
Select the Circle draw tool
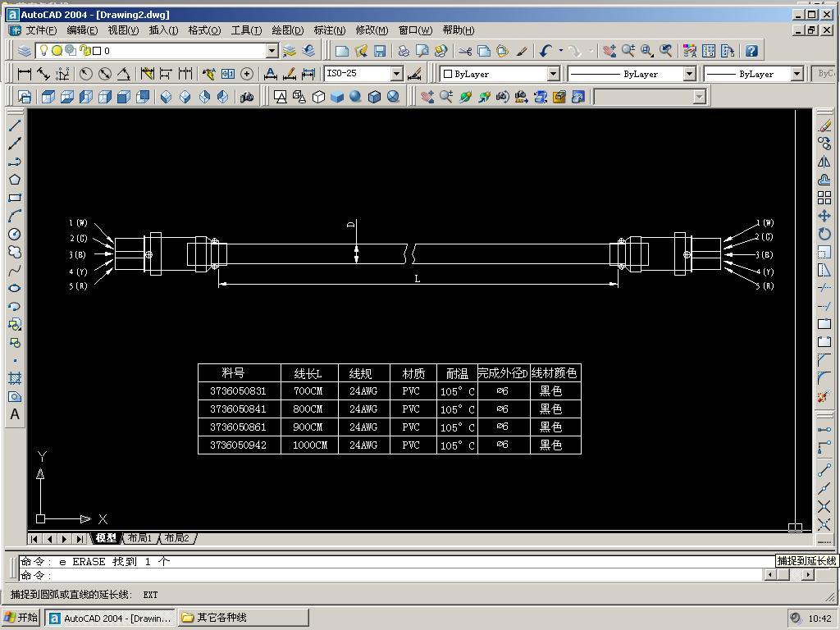click(x=15, y=234)
